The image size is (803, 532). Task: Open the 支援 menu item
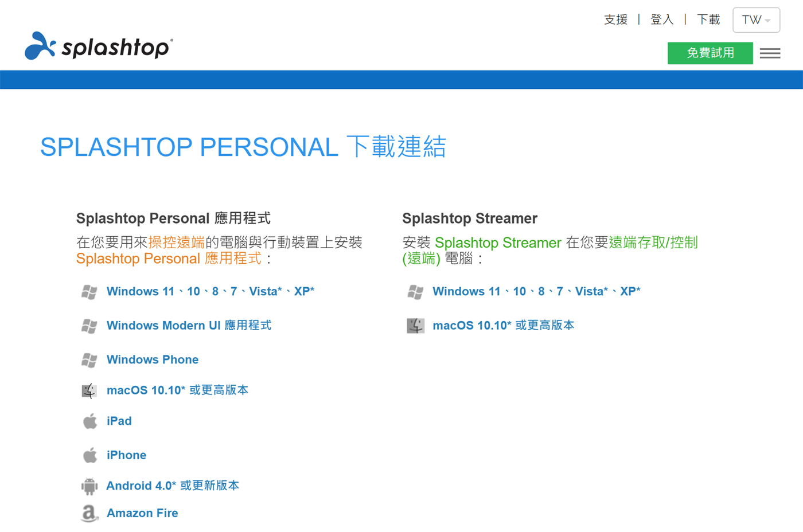[616, 20]
